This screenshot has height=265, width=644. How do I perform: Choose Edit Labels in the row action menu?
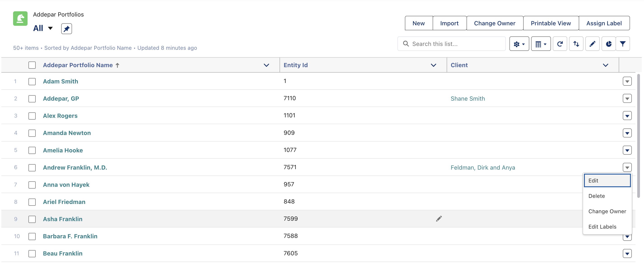pyautogui.click(x=607, y=227)
